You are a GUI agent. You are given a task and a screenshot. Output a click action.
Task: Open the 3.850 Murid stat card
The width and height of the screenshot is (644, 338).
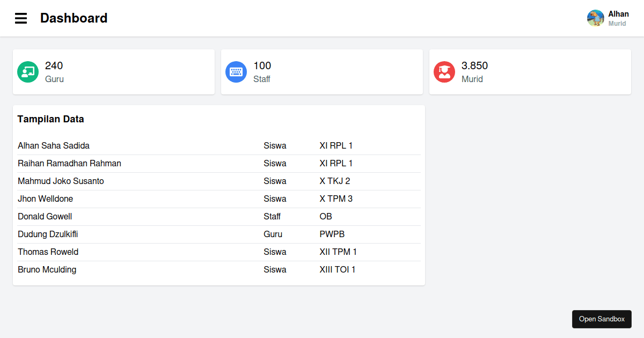coord(530,72)
